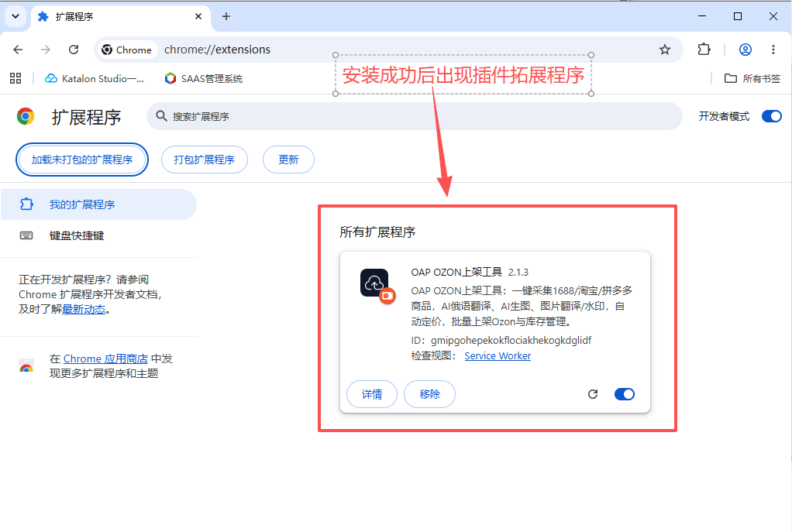
Task: Click the 更新 button
Action: pyautogui.click(x=288, y=160)
